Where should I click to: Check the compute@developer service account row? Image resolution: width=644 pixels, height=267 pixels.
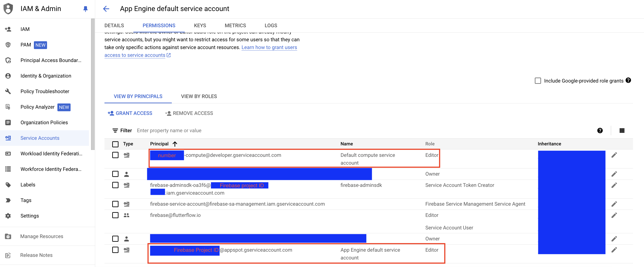[115, 155]
